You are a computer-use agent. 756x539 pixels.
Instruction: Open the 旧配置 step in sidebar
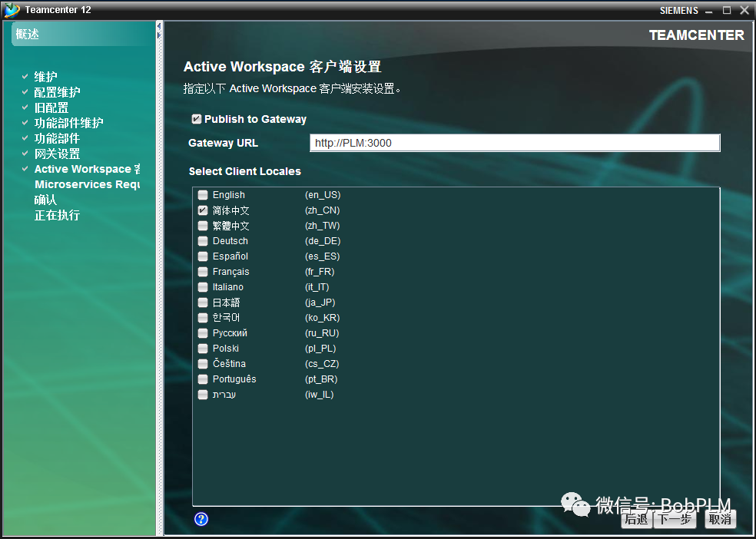(x=51, y=107)
